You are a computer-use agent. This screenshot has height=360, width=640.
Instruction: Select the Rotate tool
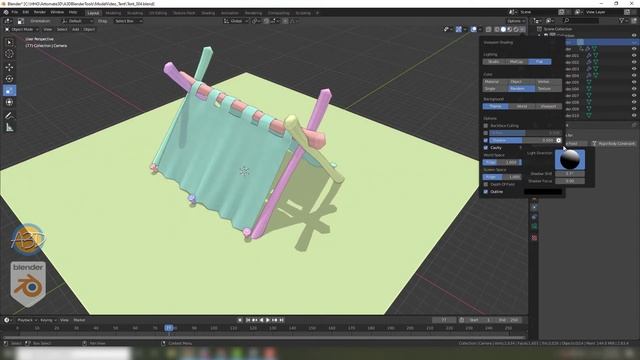click(x=9, y=79)
